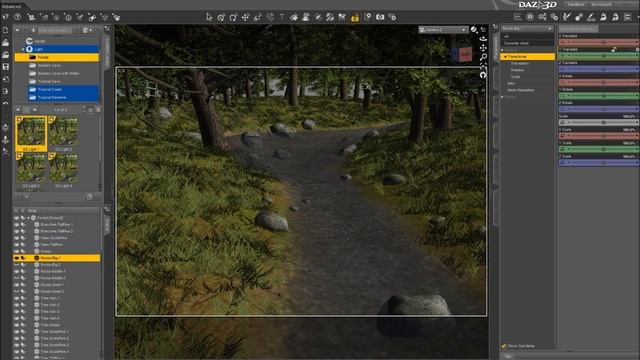640x360 pixels.
Task: Select the Forest folder in content tree
Action: pos(57,58)
